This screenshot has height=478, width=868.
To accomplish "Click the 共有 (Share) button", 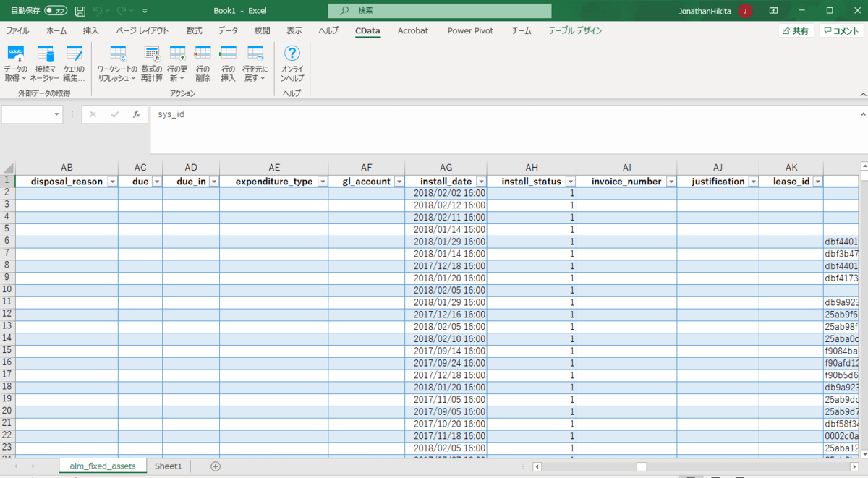I will [796, 31].
